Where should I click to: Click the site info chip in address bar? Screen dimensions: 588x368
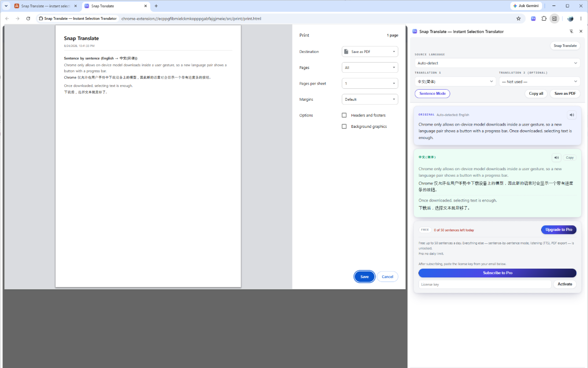pyautogui.click(x=78, y=18)
